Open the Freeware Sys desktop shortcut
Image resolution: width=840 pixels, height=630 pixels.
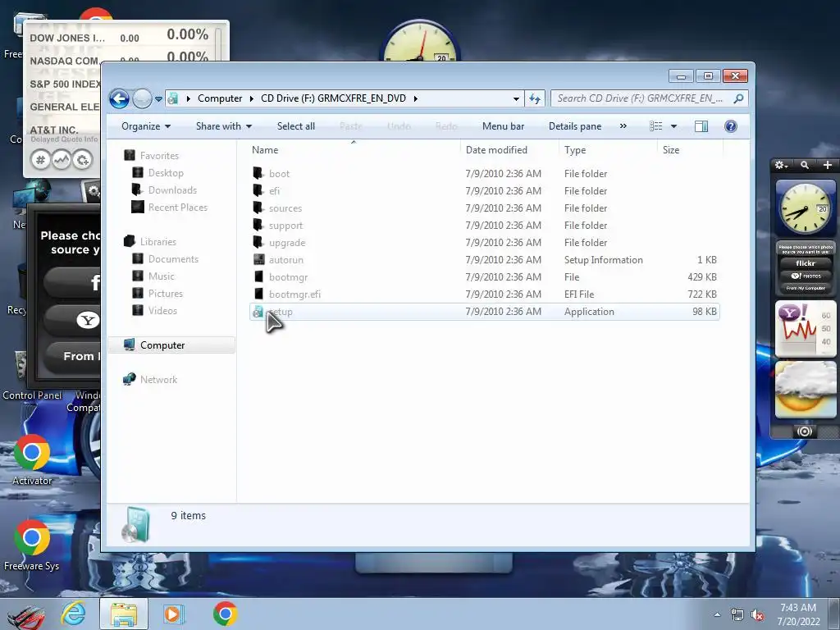click(32, 546)
